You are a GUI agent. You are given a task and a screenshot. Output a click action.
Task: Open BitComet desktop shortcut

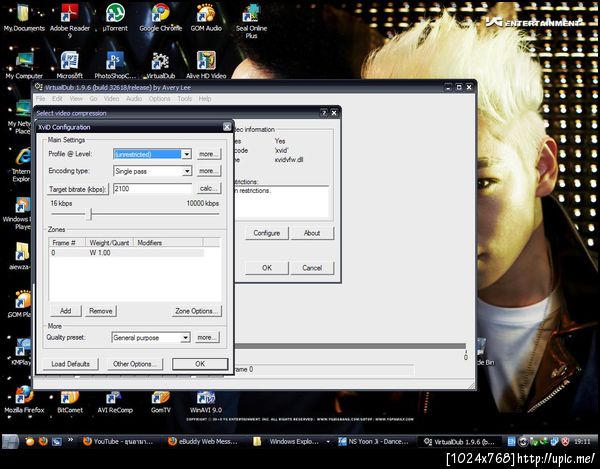pos(70,400)
